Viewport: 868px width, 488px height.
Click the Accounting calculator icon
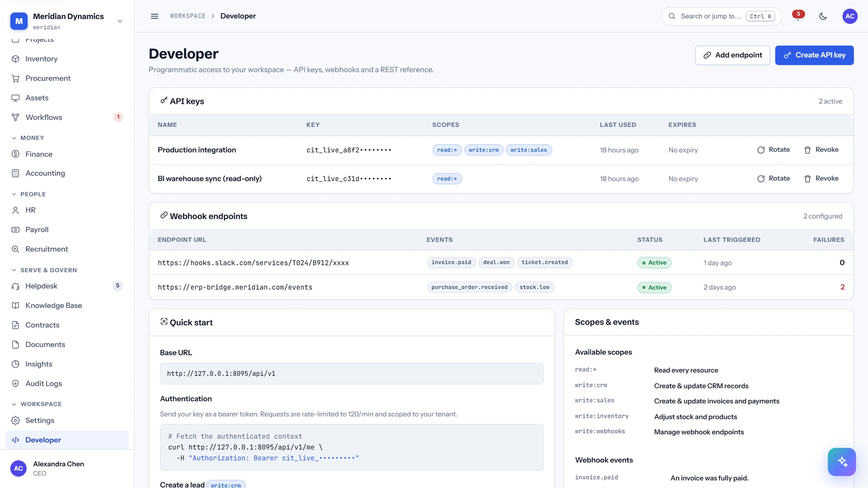coord(15,173)
